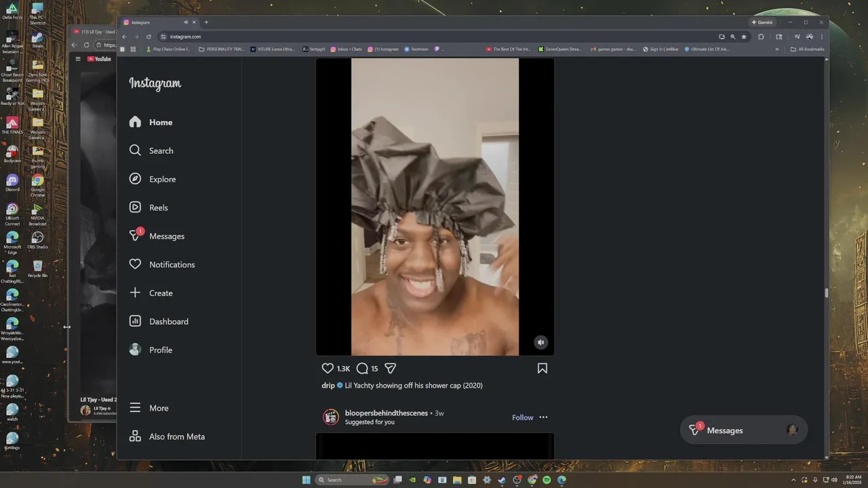The width and height of the screenshot is (868, 488).
Task: Open floating Messages button
Action: click(x=744, y=430)
